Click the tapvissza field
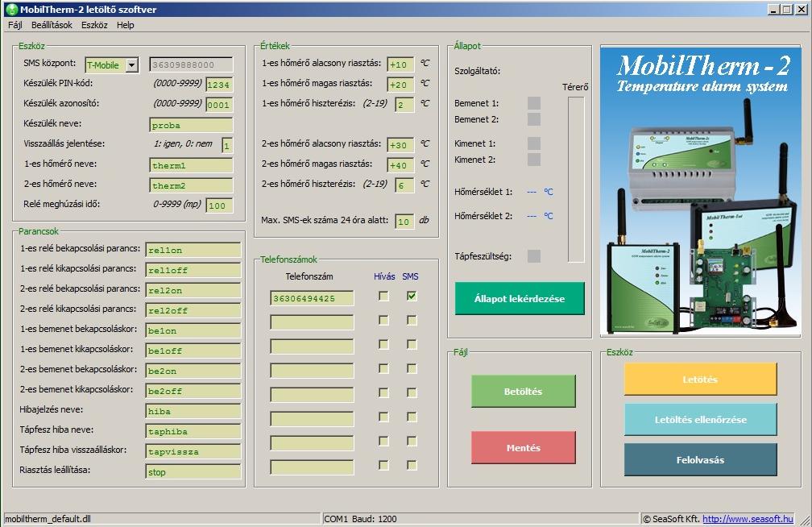The width and height of the screenshot is (812, 527). [193, 452]
